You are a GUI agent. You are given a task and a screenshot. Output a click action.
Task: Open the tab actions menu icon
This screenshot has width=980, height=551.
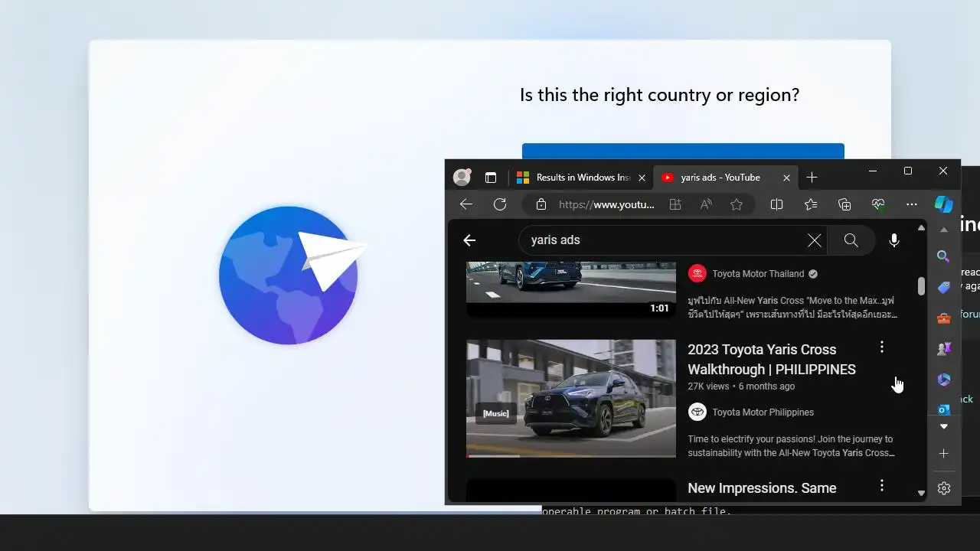click(x=491, y=178)
